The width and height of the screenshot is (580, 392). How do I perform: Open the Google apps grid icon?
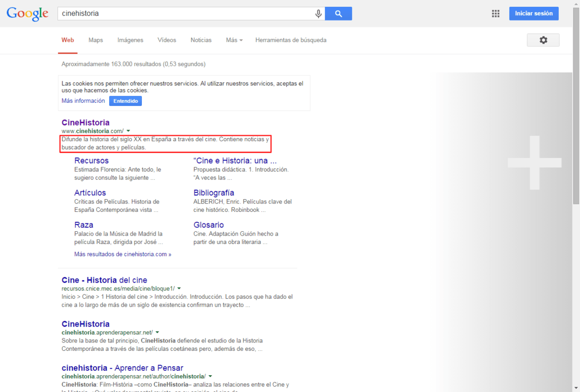[496, 14]
